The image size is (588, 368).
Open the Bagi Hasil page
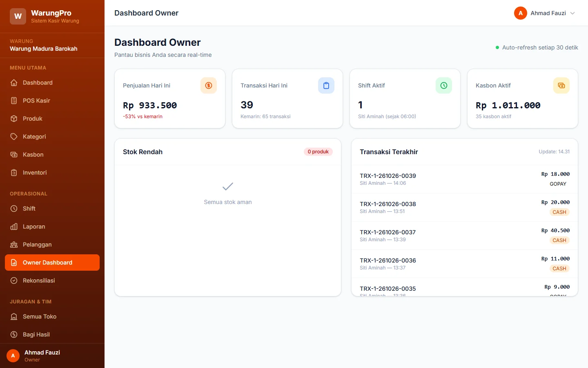pos(52,334)
